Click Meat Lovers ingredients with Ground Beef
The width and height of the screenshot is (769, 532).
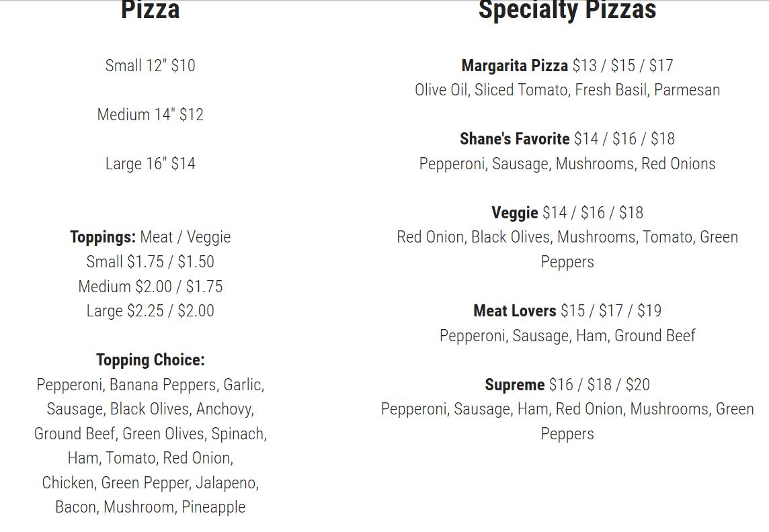click(567, 336)
